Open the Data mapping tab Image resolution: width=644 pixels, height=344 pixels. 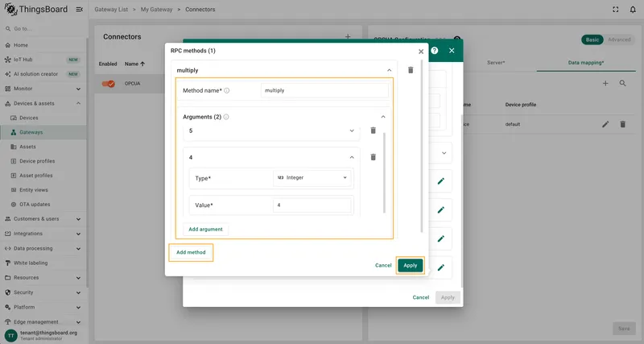[x=586, y=63]
